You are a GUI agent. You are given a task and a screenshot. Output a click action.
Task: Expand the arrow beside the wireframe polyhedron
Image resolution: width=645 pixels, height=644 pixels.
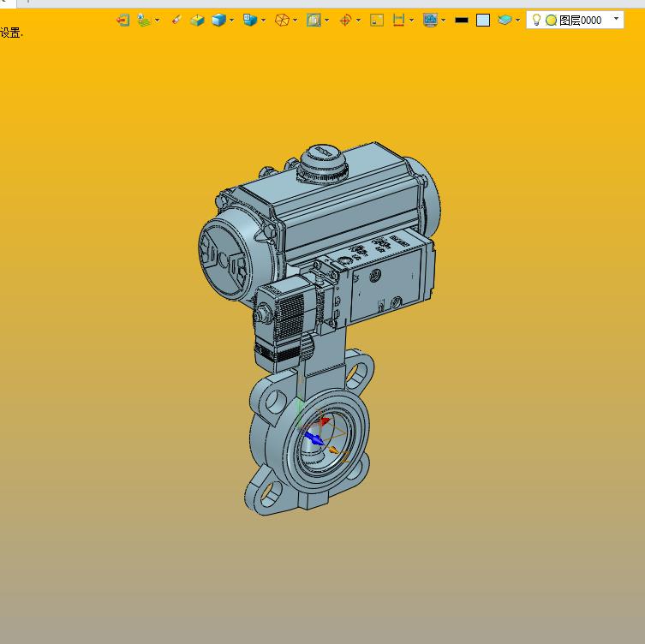(296, 21)
